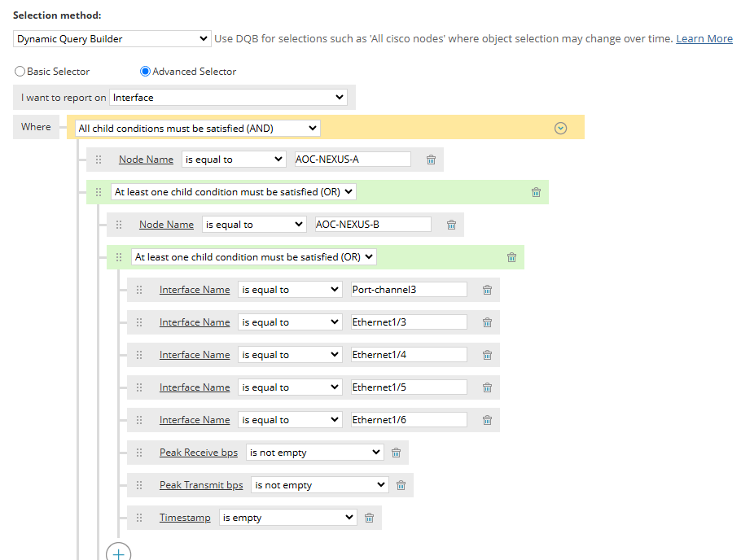741x560 pixels.
Task: Select the Basic Selector radio button
Action: tap(20, 72)
